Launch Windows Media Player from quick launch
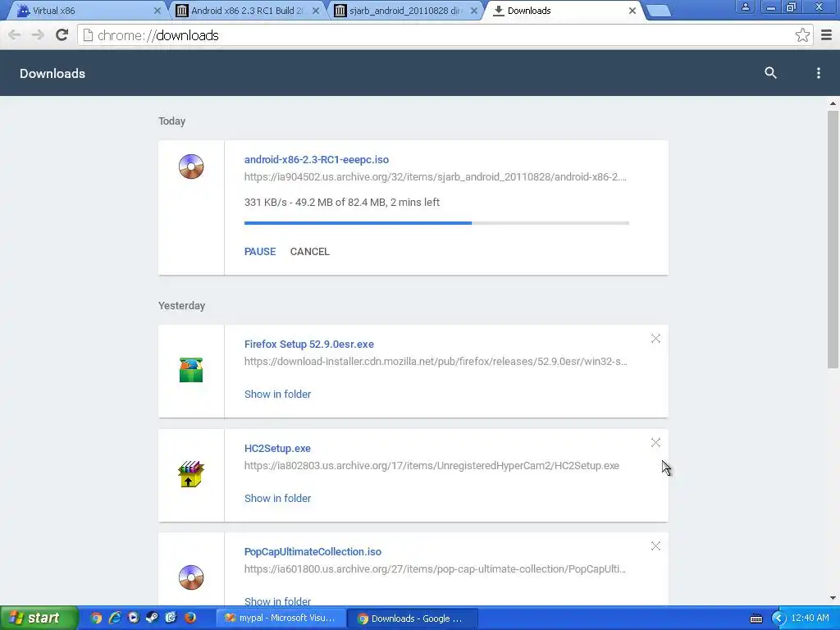 coord(134,619)
